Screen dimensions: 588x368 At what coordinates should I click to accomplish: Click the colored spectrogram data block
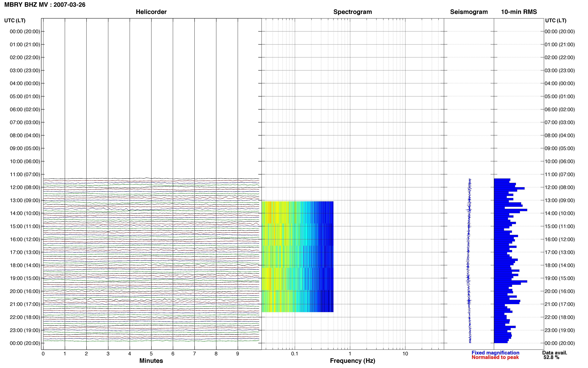(297, 256)
